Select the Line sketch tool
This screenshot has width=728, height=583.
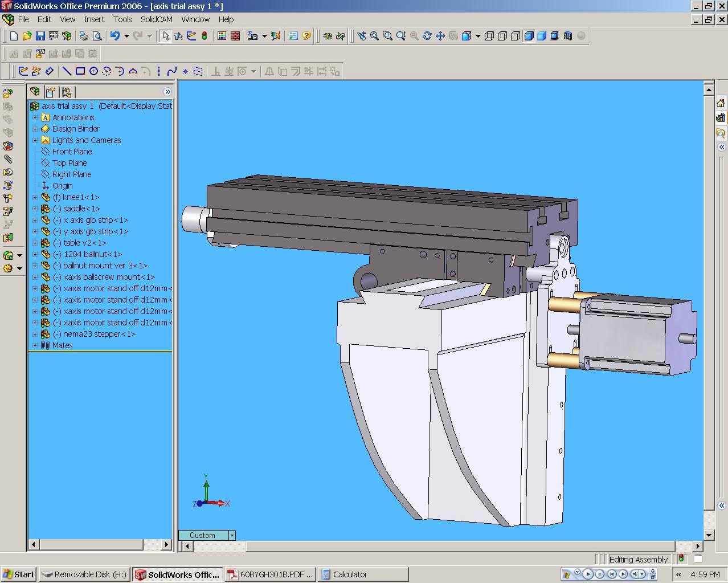(x=67, y=71)
